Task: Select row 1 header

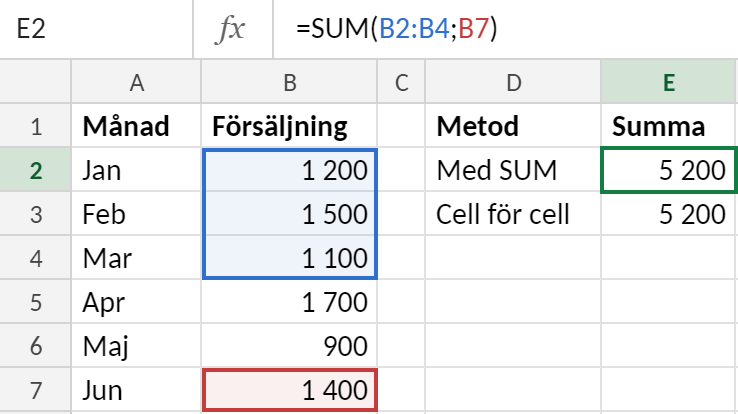Action: (35, 126)
